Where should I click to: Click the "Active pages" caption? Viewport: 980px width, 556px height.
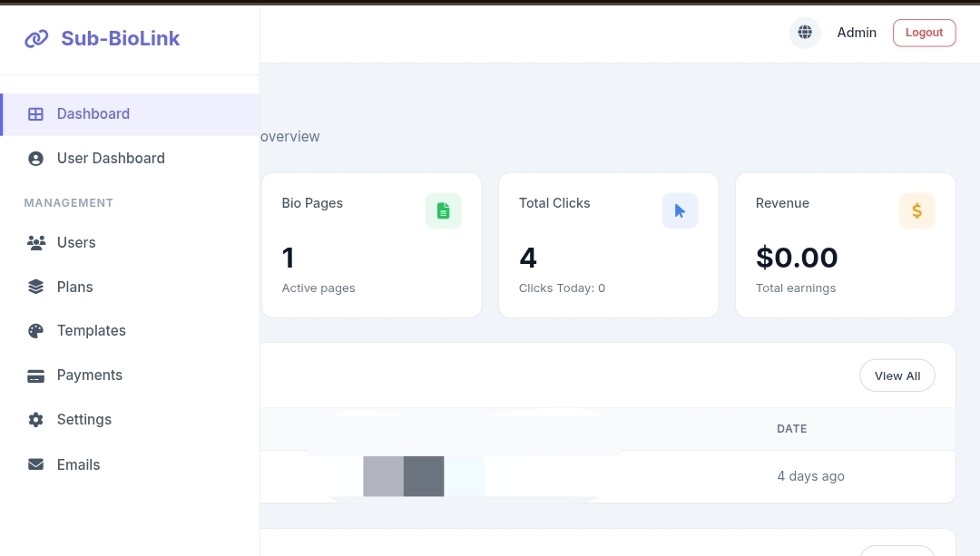[318, 288]
